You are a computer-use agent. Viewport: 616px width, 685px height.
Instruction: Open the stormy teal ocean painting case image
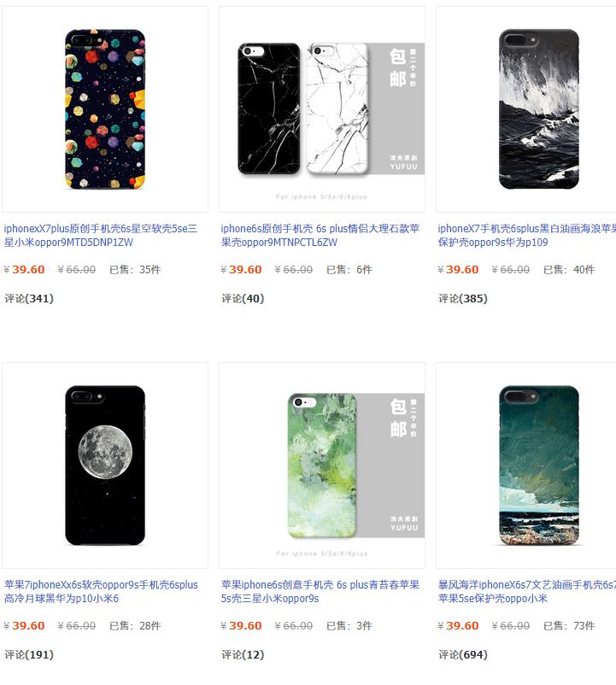point(526,465)
